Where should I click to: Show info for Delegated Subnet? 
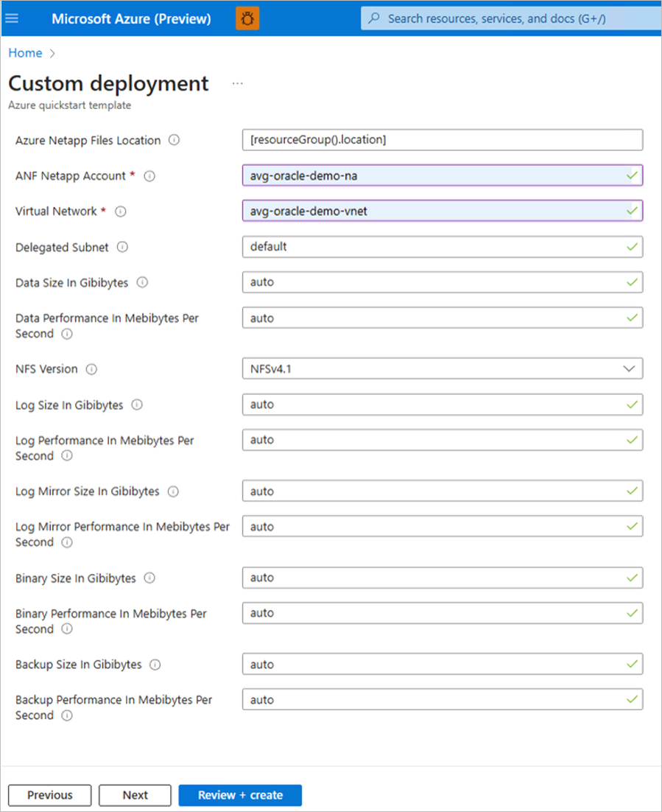point(123,247)
